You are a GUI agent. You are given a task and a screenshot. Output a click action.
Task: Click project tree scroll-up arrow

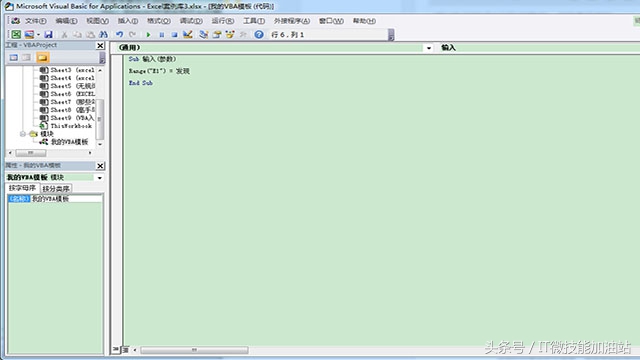click(x=100, y=70)
